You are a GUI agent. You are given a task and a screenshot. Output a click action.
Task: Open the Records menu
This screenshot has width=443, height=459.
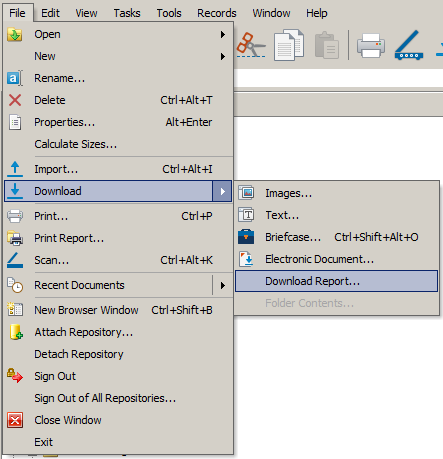[217, 13]
